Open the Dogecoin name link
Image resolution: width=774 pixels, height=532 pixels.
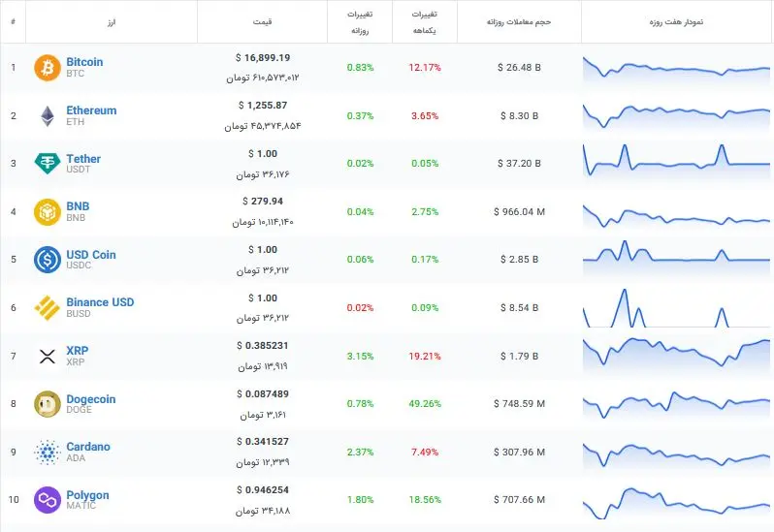point(91,399)
